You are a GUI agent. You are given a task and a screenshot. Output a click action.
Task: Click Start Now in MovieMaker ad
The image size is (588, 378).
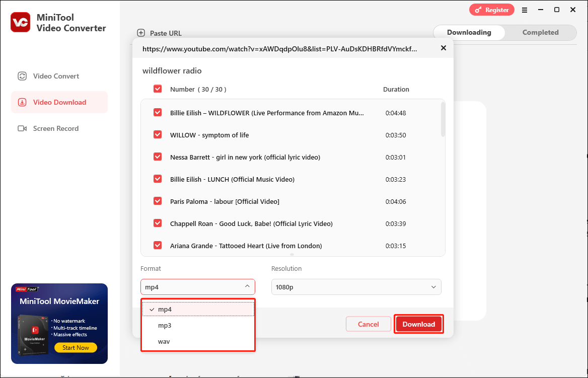[x=76, y=348]
